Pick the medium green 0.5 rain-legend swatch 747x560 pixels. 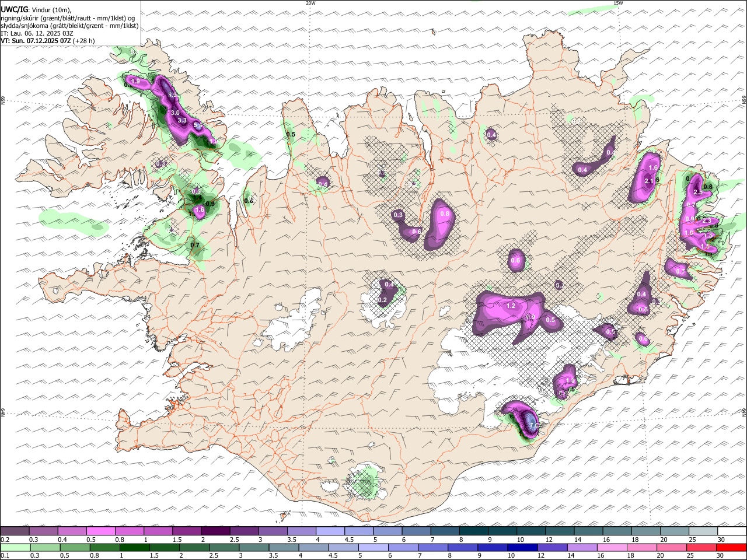[75, 547]
